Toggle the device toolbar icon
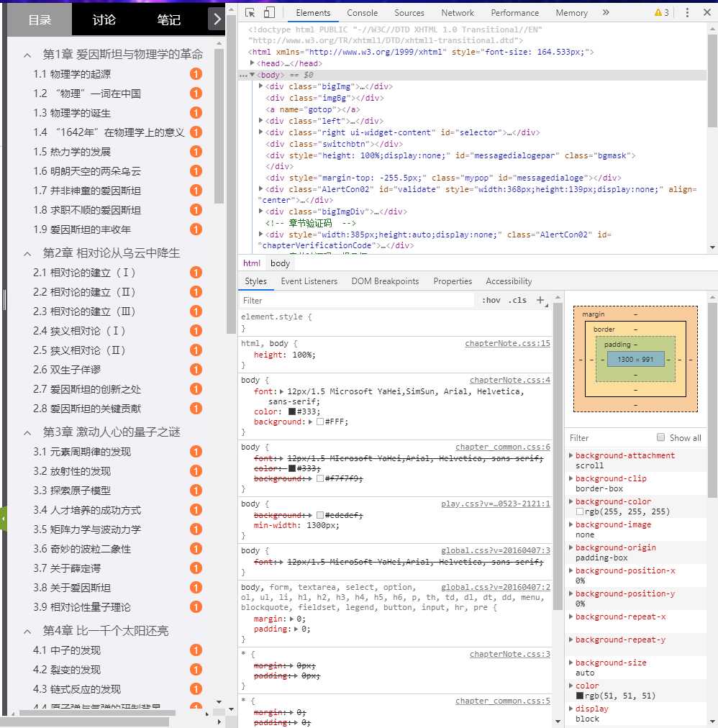 tap(269, 13)
